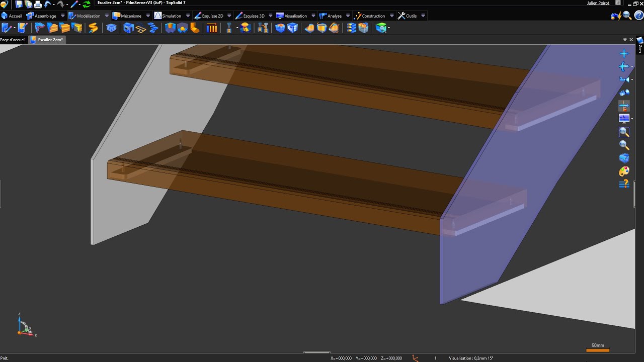Viewport: 644px width, 362px height.
Task: Click the screw fastener icon in the toolbar
Action: pyautogui.click(x=229, y=28)
